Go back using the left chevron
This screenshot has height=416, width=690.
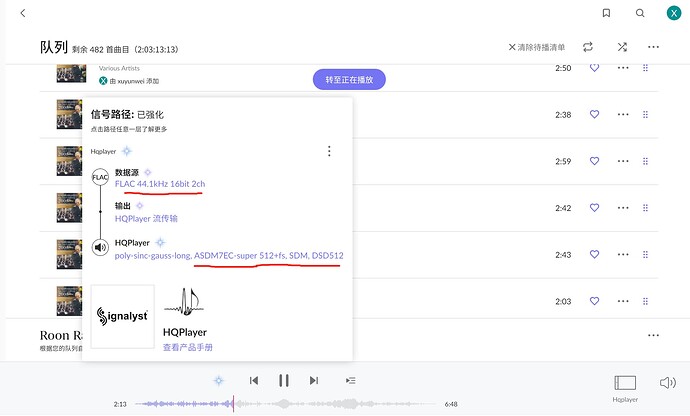(x=23, y=13)
